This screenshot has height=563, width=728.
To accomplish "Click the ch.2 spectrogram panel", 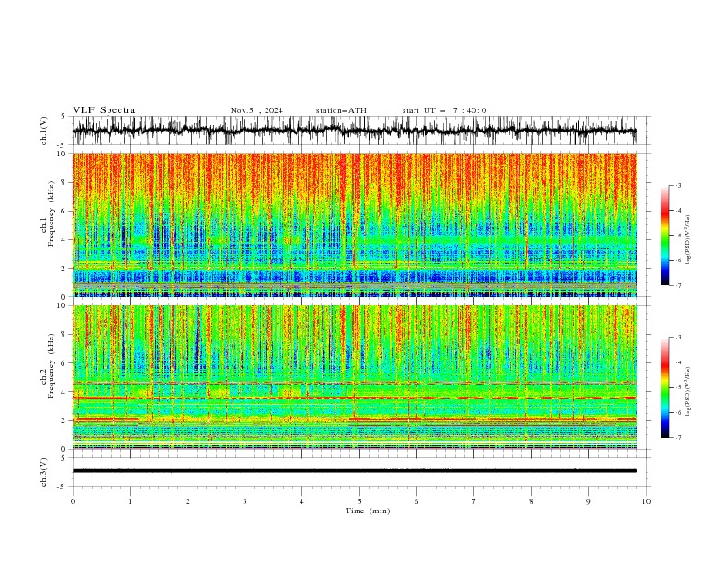I will [x=354, y=377].
